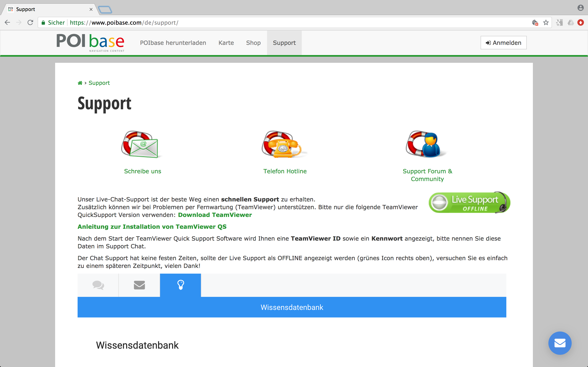Click the Live Support OFFLINE badge

pyautogui.click(x=469, y=202)
